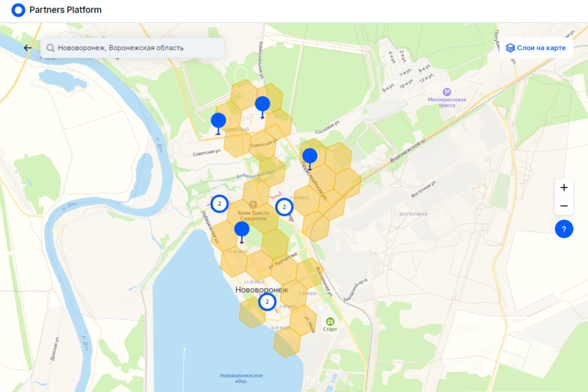
Task: Click the search field with Нововоронеж text
Action: pos(132,48)
